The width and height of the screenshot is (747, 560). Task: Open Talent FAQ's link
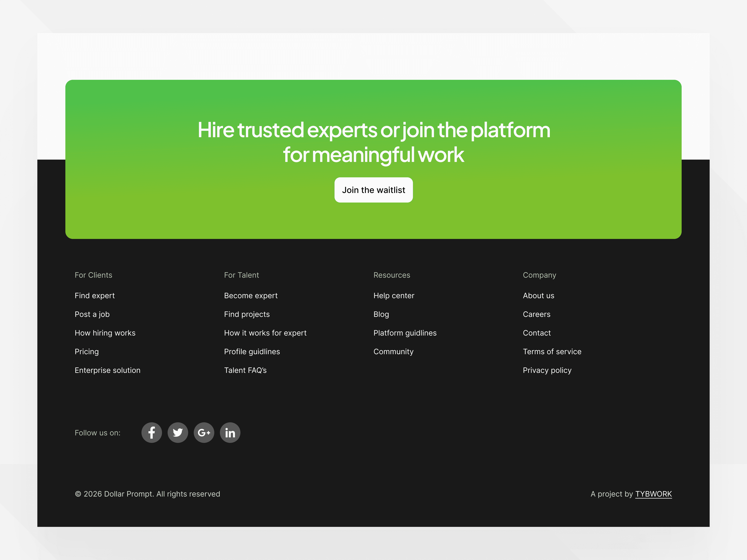pyautogui.click(x=245, y=370)
